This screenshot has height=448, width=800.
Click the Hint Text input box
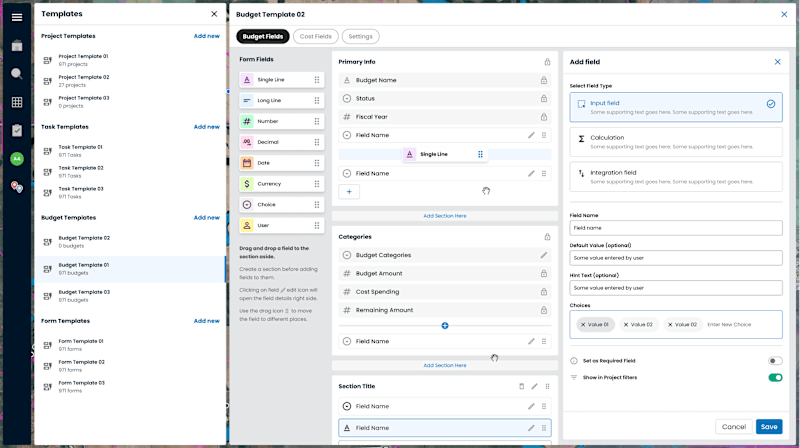click(676, 288)
